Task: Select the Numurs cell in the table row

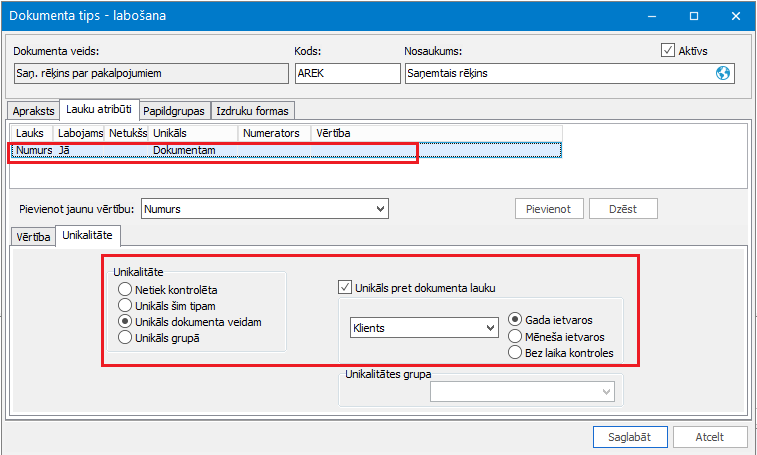Action: (33, 150)
